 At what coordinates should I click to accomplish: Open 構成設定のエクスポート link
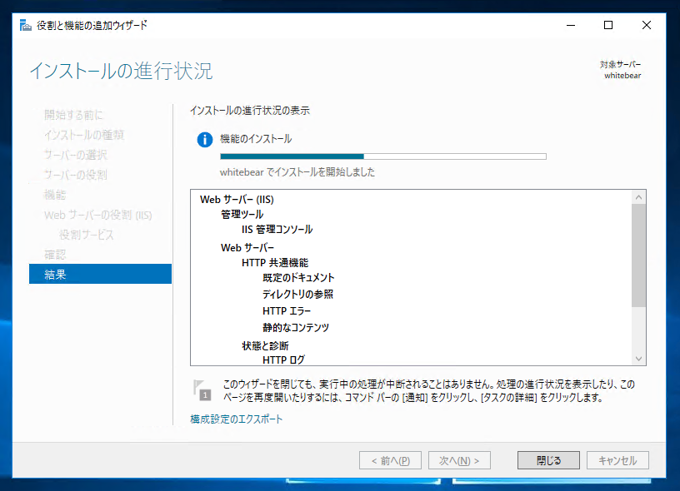point(236,419)
